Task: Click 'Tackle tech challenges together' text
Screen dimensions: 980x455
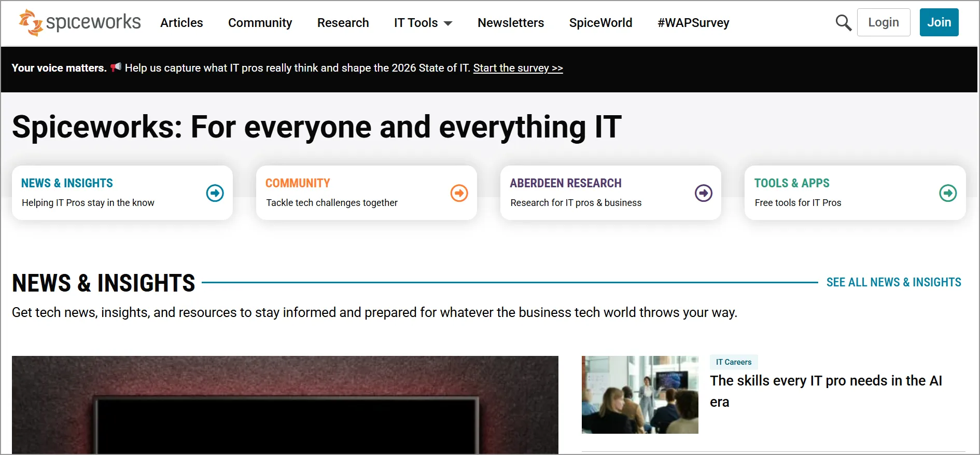Action: point(332,203)
